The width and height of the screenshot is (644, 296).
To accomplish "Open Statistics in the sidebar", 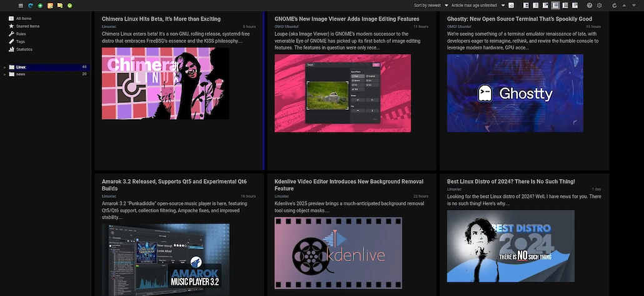I will [24, 49].
